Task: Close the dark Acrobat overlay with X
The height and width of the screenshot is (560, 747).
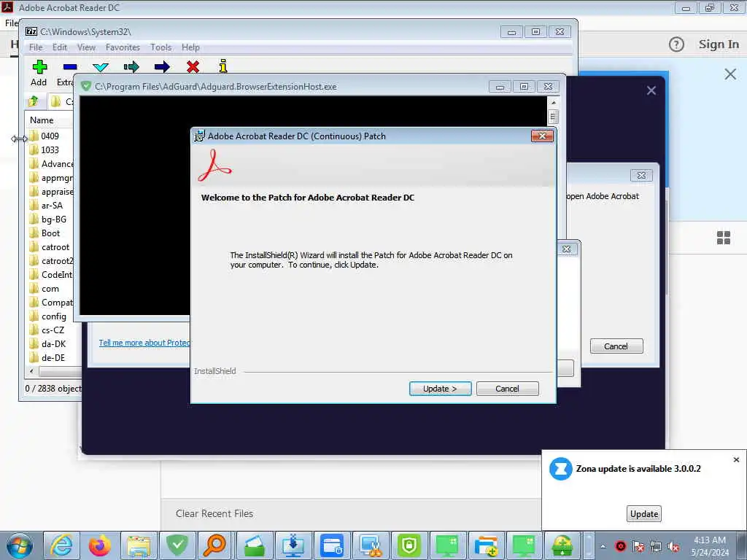Action: coord(651,90)
